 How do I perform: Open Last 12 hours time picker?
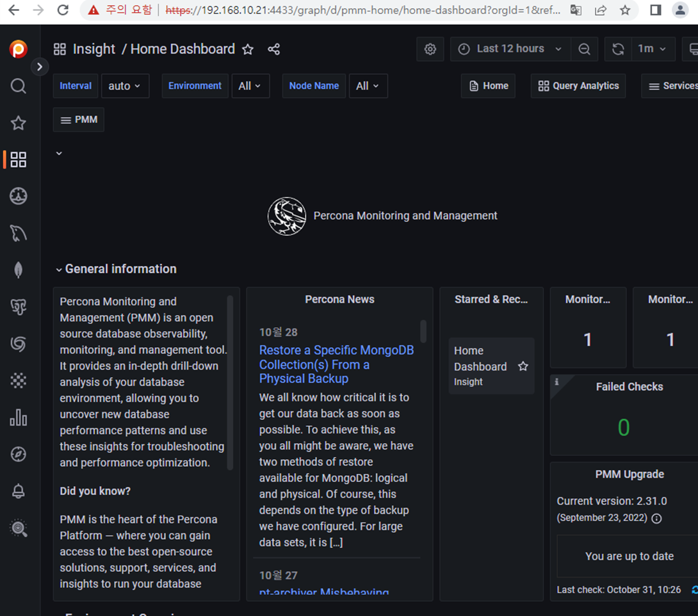tap(510, 49)
